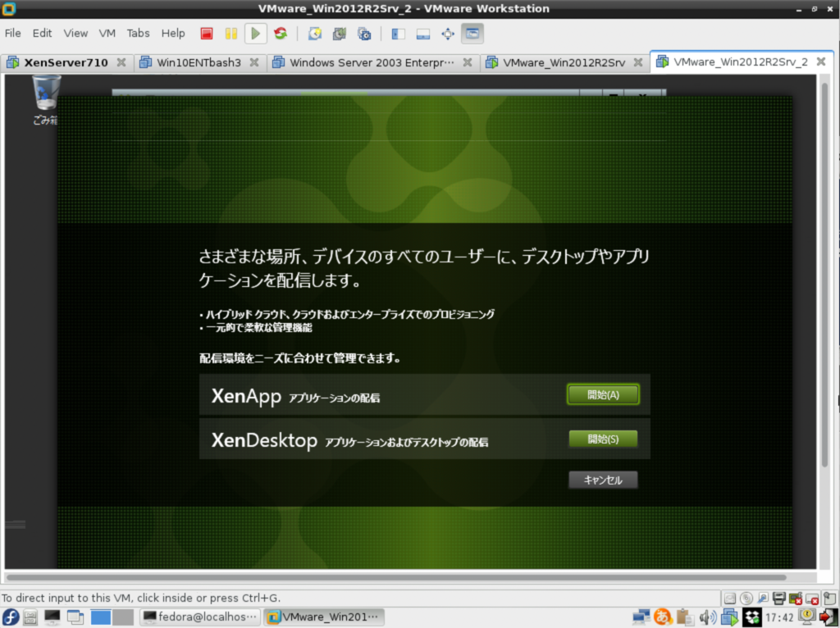Image resolution: width=840 pixels, height=628 pixels.
Task: Switch to the XenServer710 tab
Action: click(66, 62)
